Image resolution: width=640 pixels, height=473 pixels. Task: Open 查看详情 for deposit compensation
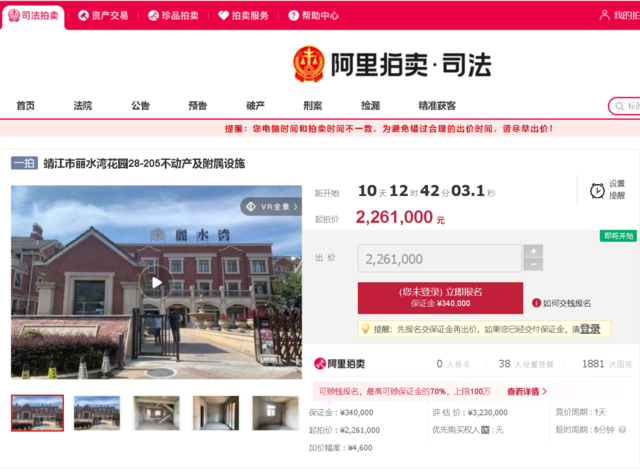point(527,392)
